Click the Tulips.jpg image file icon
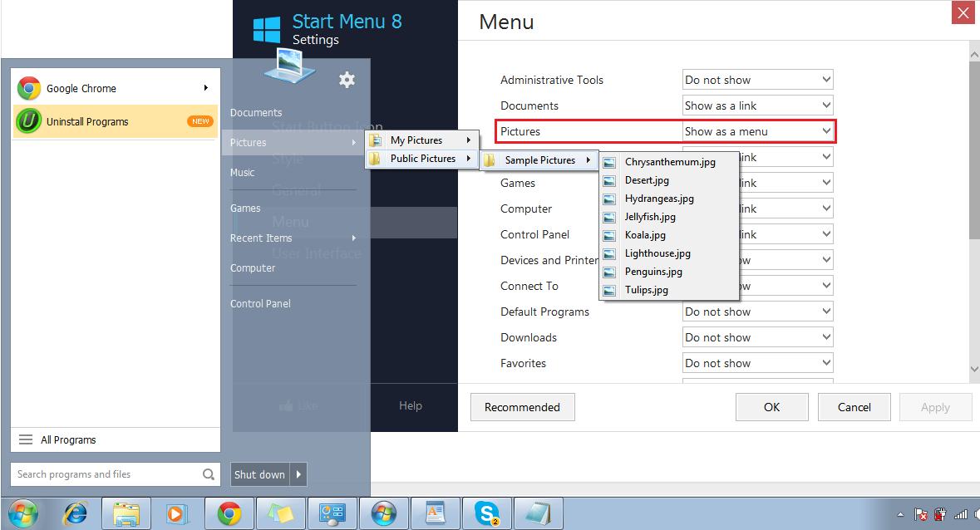The height and width of the screenshot is (530, 980). (x=609, y=290)
